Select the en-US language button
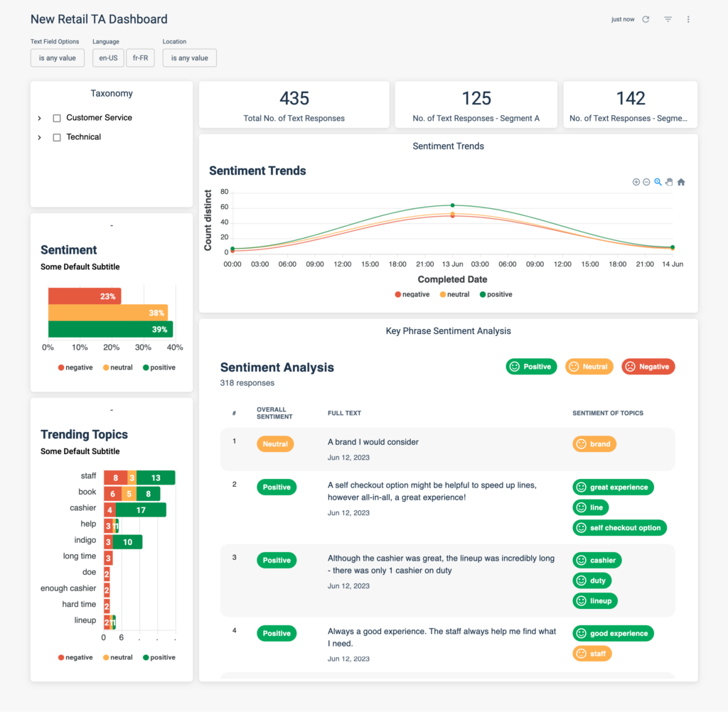This screenshot has width=728, height=712. [x=108, y=58]
